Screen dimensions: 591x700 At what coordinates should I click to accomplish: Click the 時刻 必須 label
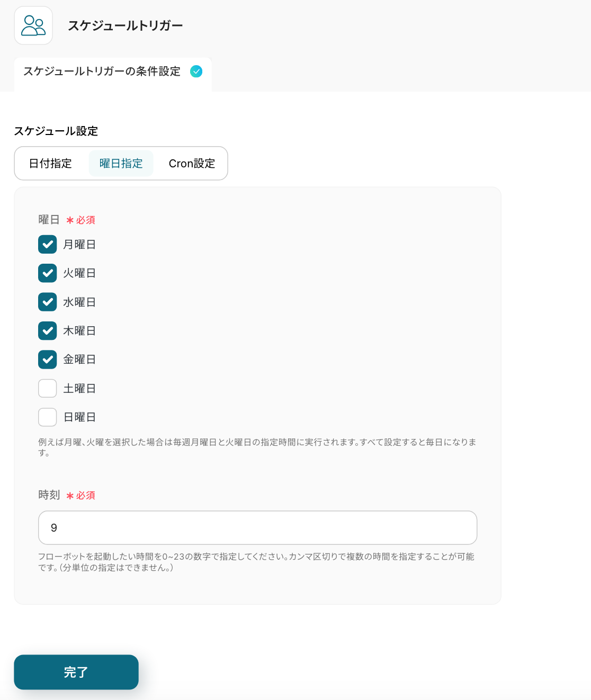click(67, 495)
